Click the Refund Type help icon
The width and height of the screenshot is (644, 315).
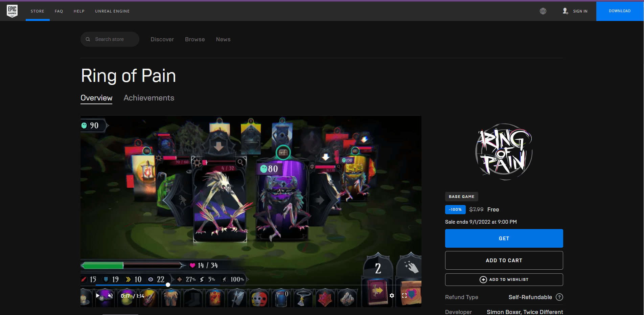pos(559,297)
